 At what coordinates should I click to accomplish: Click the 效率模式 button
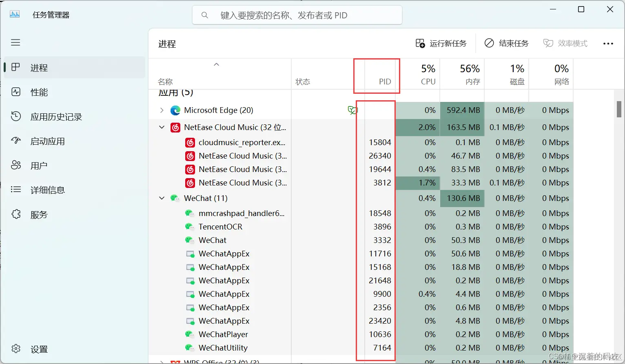click(565, 43)
